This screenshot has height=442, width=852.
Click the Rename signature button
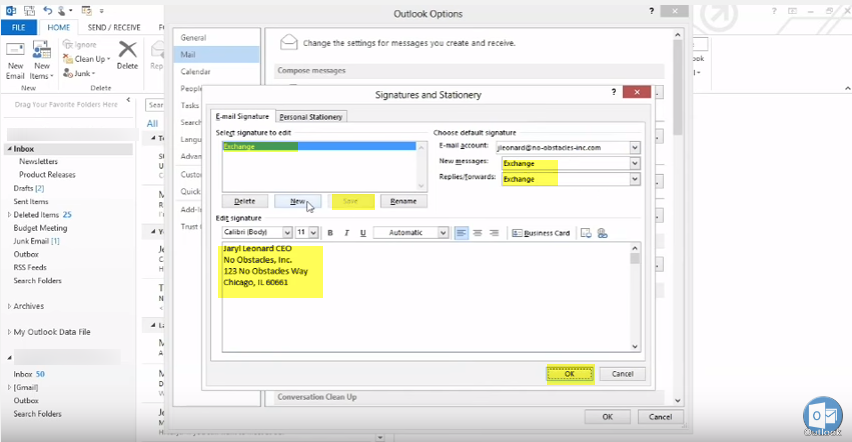(x=403, y=201)
